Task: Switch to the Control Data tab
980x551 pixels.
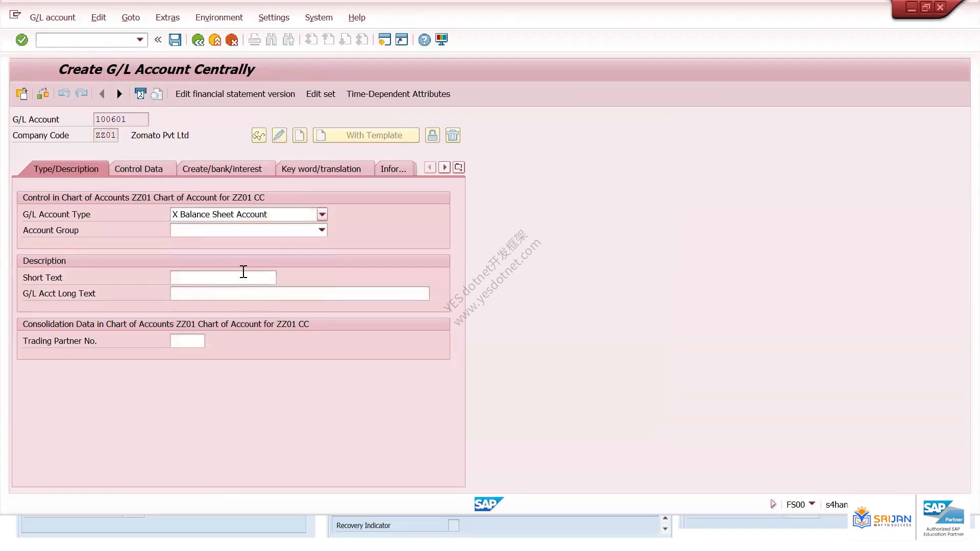Action: point(138,169)
